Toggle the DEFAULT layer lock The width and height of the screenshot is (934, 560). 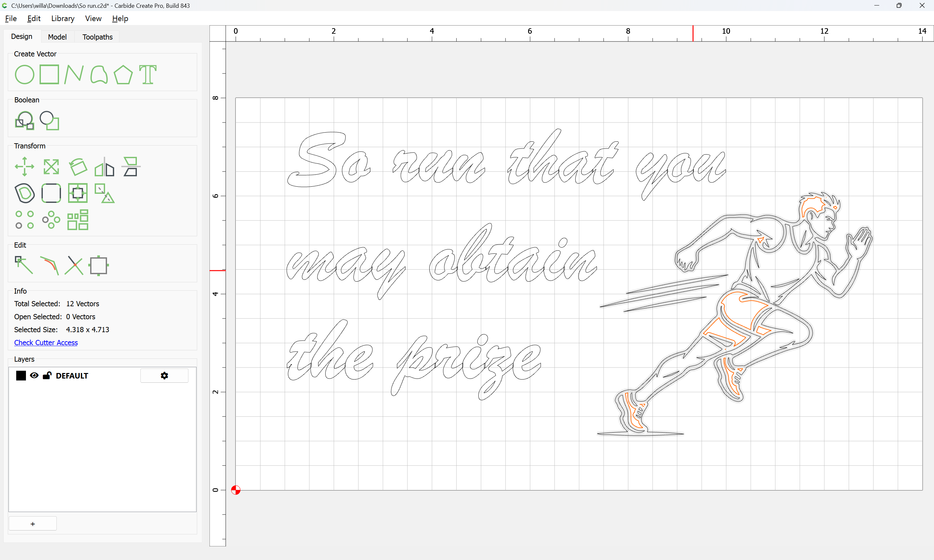[x=47, y=376]
